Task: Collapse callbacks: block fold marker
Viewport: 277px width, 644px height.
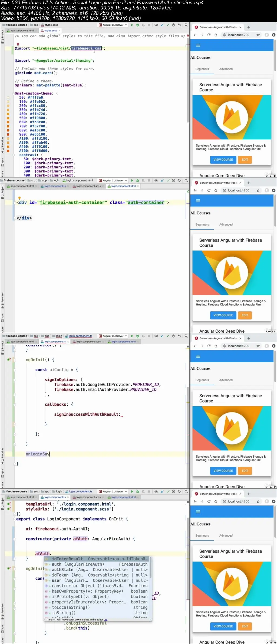Action: (15, 405)
